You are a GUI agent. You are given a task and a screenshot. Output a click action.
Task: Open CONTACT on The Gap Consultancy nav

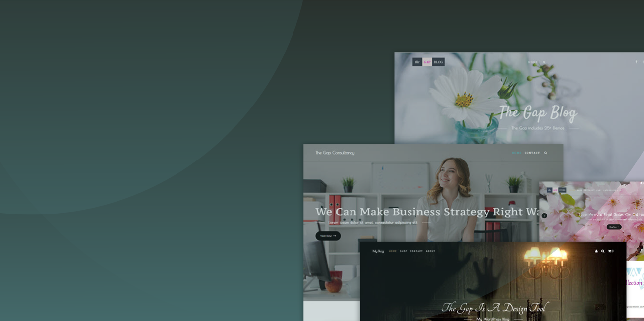coord(532,153)
